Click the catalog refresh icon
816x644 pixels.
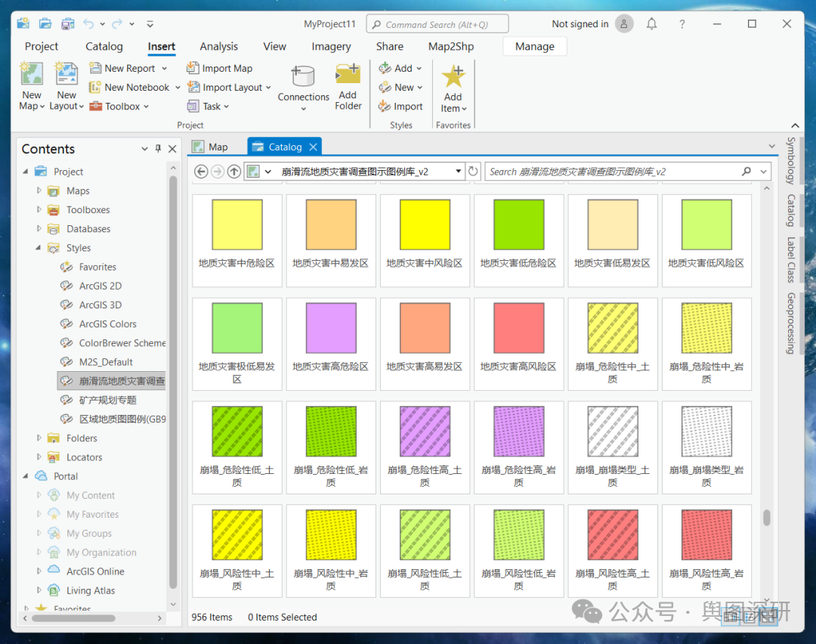click(x=472, y=172)
